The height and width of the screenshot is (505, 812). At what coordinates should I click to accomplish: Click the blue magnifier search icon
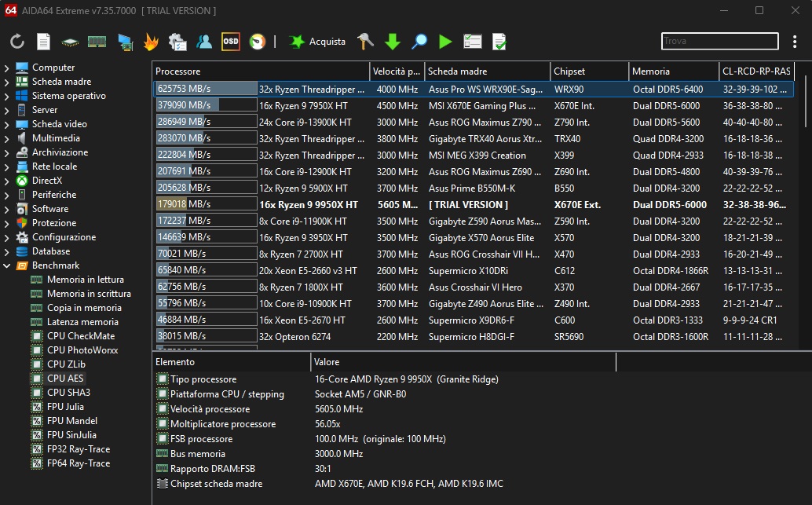[419, 42]
